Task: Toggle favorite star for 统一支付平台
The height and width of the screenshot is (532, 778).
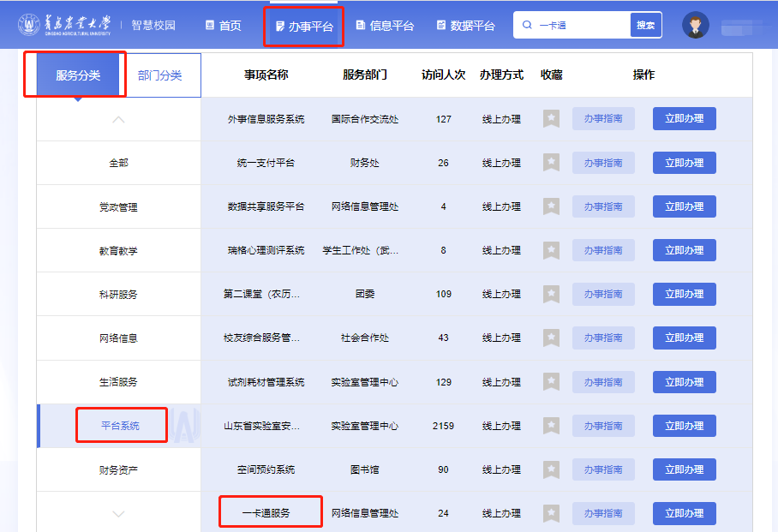Action: pos(551,163)
